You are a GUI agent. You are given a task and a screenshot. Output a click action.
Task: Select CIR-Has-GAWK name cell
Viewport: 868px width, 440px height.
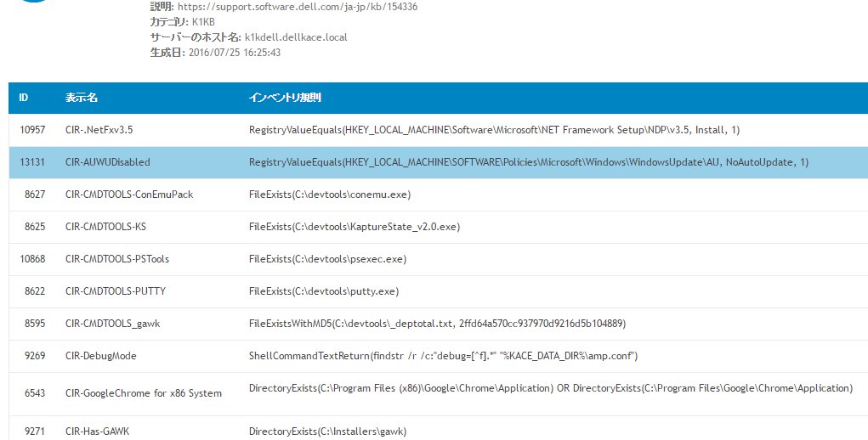(x=97, y=432)
